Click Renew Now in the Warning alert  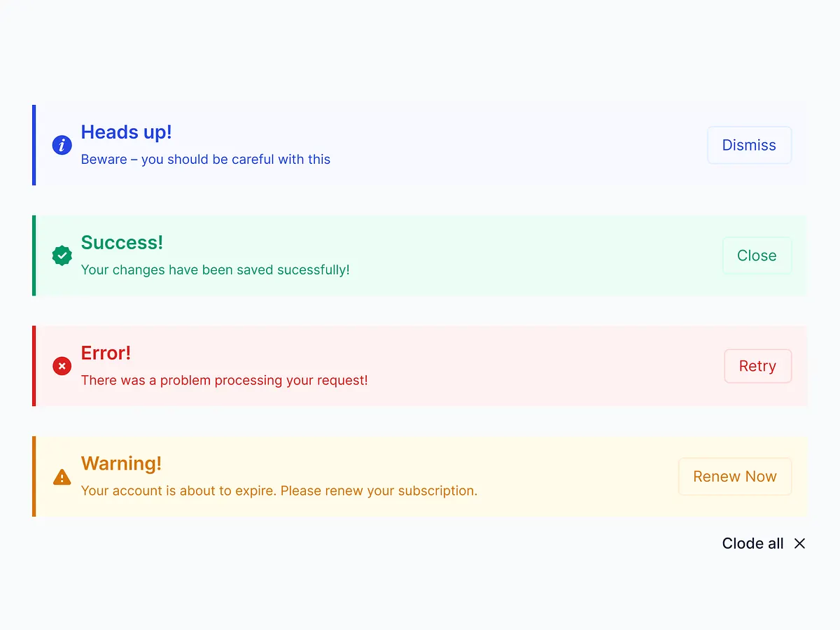coord(735,476)
